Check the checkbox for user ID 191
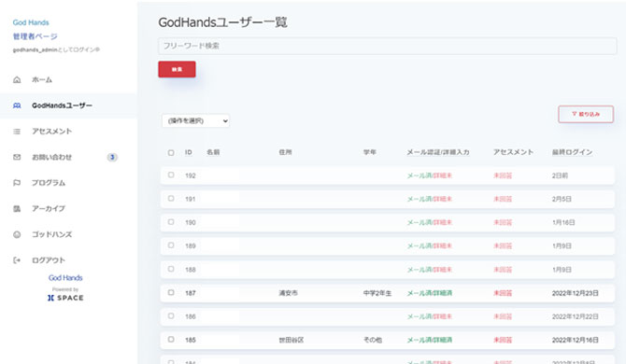 coord(171,199)
